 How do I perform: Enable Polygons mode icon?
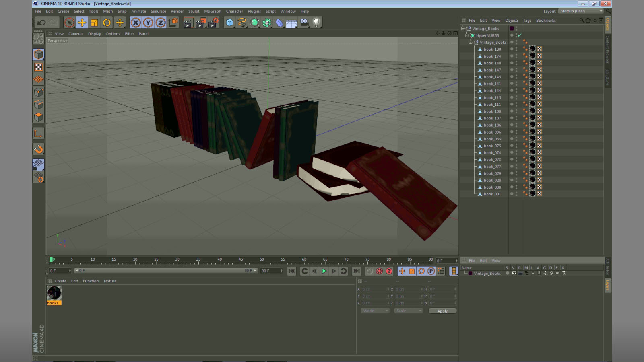pyautogui.click(x=39, y=117)
